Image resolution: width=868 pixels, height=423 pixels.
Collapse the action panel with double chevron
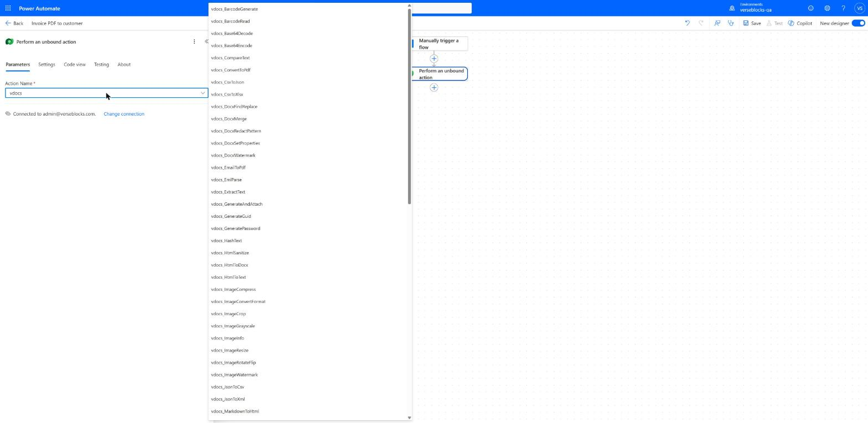tap(206, 41)
